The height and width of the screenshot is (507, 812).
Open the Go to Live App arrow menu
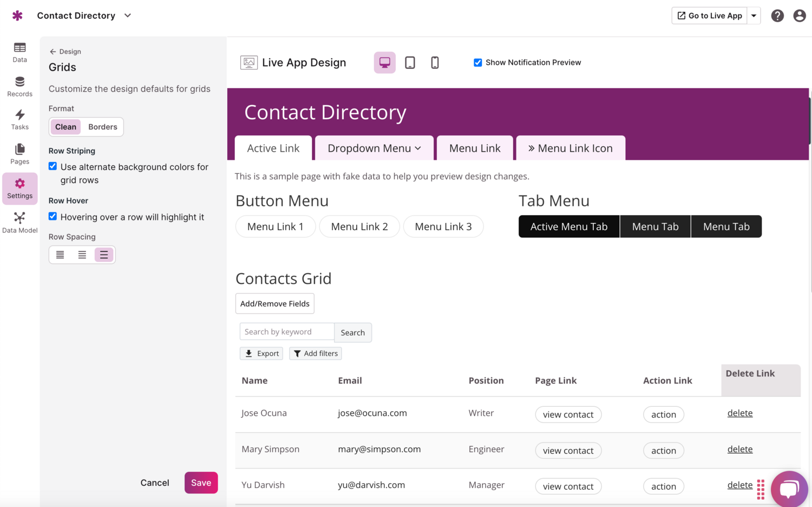point(754,16)
